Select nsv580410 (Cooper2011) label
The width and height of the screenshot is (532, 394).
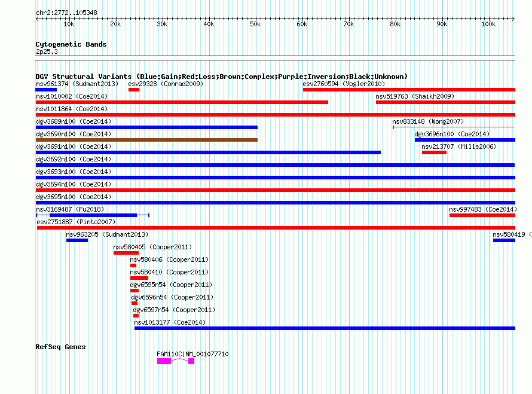[169, 272]
